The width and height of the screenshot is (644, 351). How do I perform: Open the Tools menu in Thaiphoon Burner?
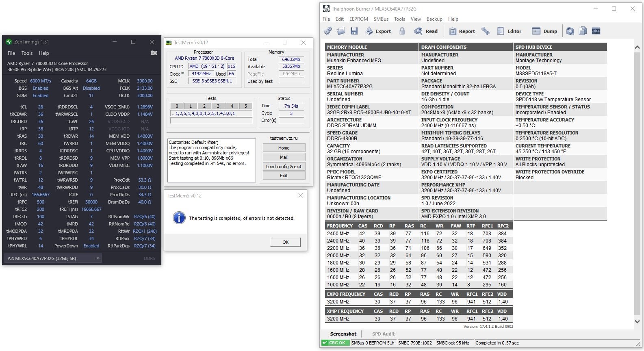(399, 19)
